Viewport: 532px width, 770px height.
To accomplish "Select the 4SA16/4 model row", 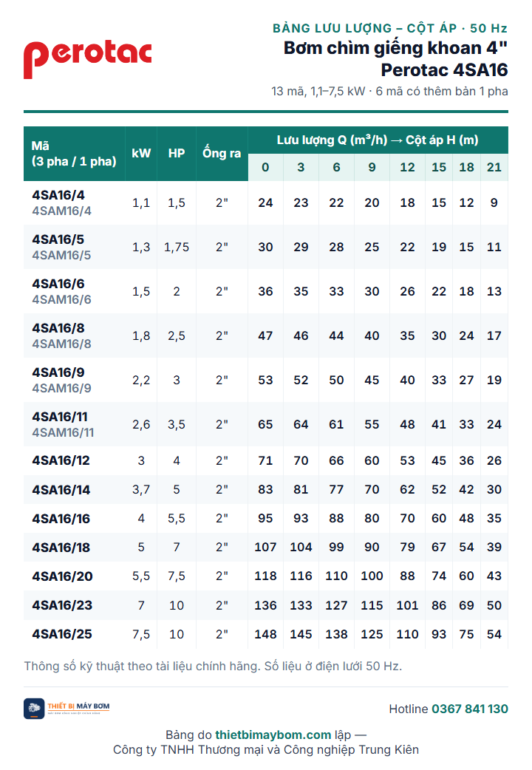I will click(x=266, y=202).
